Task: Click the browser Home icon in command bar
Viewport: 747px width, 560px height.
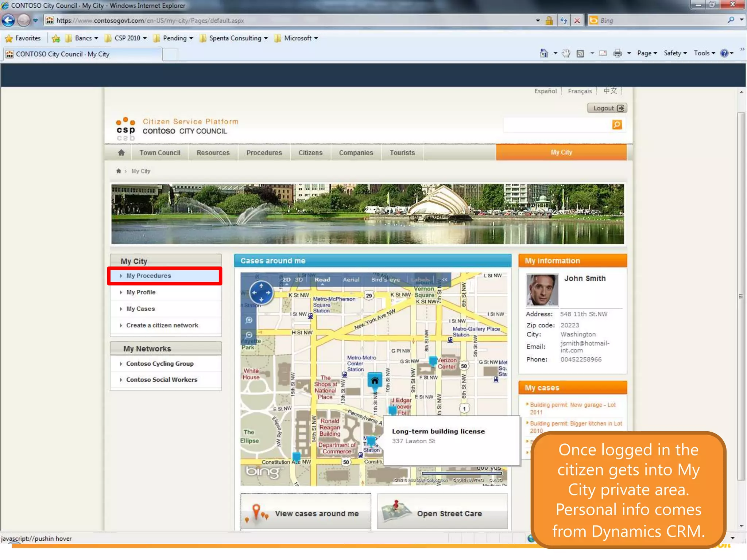Action: tap(544, 53)
